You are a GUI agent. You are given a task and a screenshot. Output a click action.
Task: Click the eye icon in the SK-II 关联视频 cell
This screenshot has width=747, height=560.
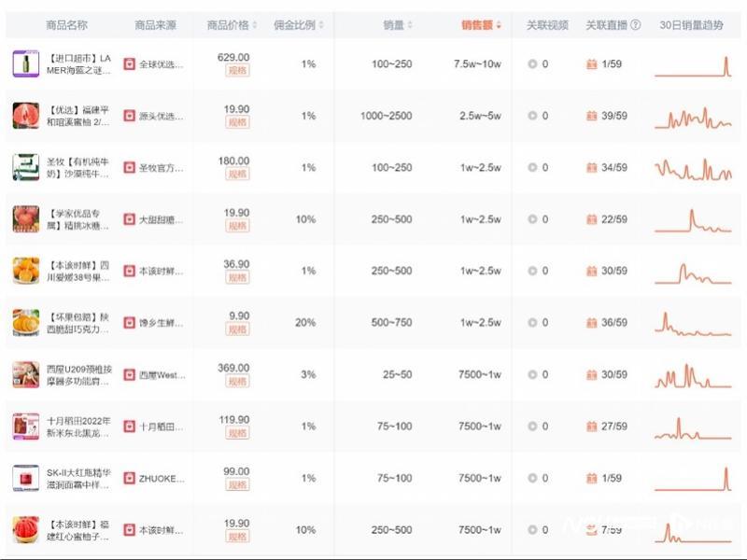tap(531, 476)
